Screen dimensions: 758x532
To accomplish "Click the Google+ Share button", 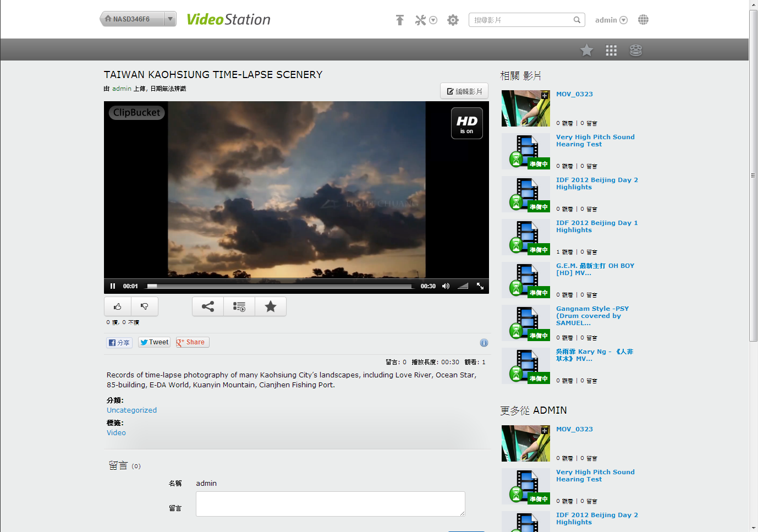I will tap(193, 342).
